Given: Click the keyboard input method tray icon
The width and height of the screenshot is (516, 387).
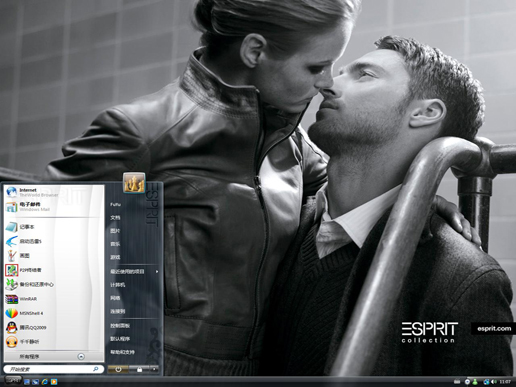Looking at the screenshot, I should coord(457,382).
